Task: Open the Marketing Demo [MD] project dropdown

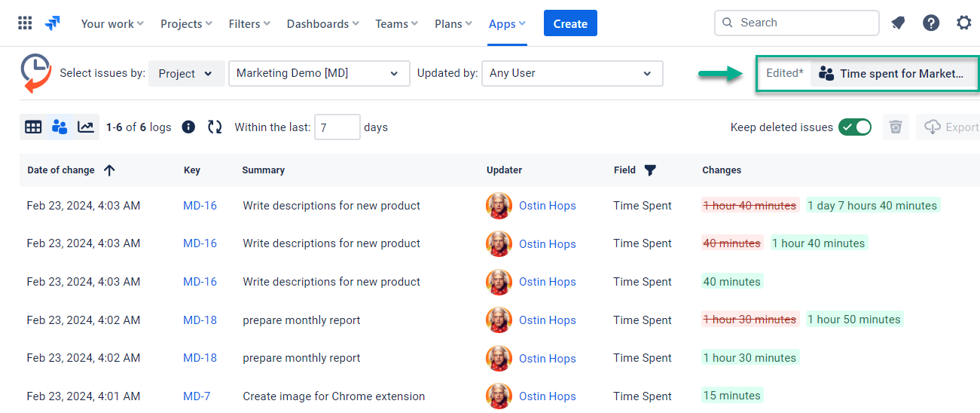Action: pyautogui.click(x=317, y=74)
